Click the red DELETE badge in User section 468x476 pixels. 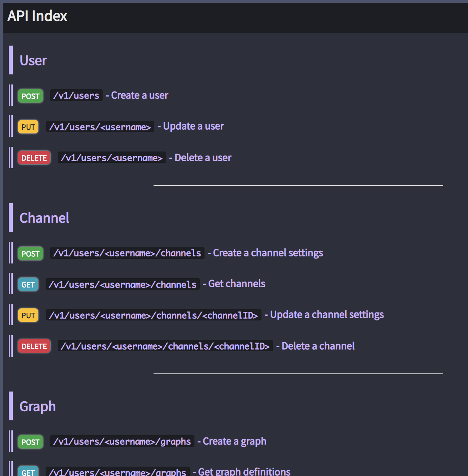34,158
